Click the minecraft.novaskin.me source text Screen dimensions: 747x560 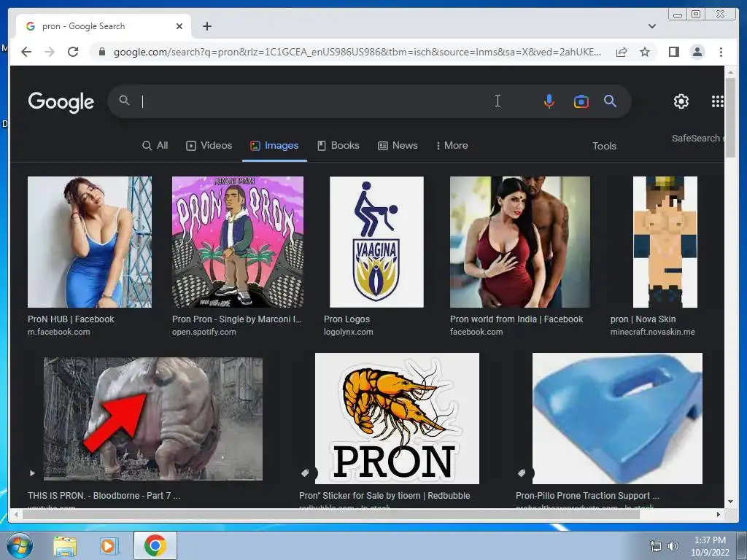[653, 332]
